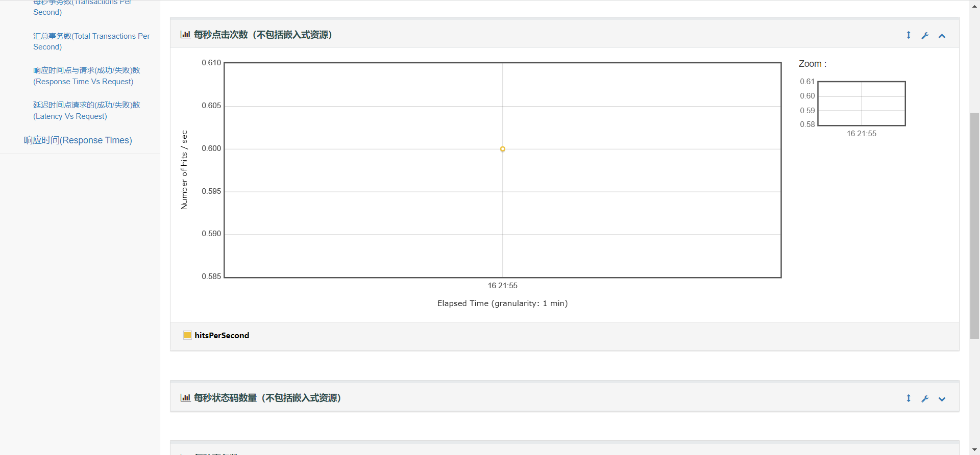980x455 pixels.
Task: Click bar chart icon beside 每秒点击次数 title
Action: point(185,35)
